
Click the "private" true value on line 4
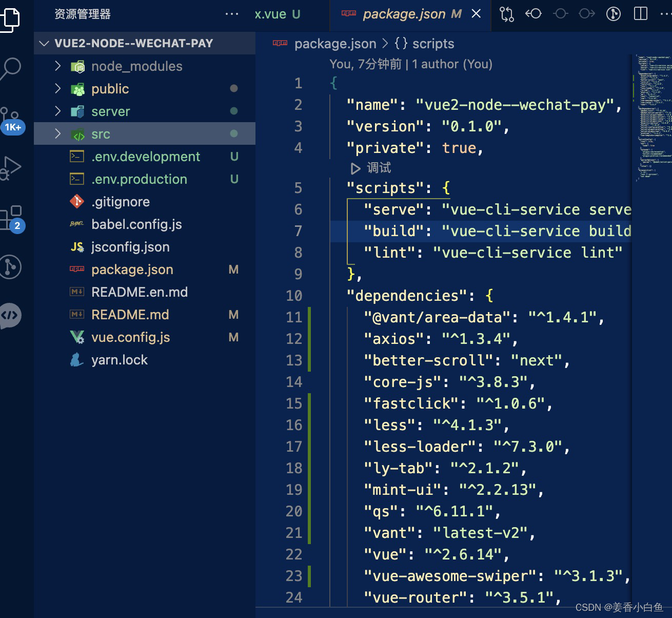[x=459, y=148]
